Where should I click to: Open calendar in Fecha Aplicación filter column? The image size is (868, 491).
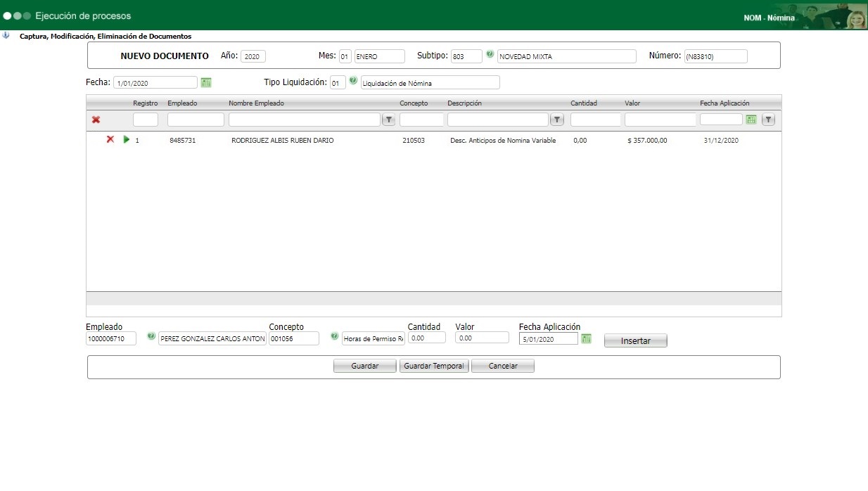coord(751,120)
